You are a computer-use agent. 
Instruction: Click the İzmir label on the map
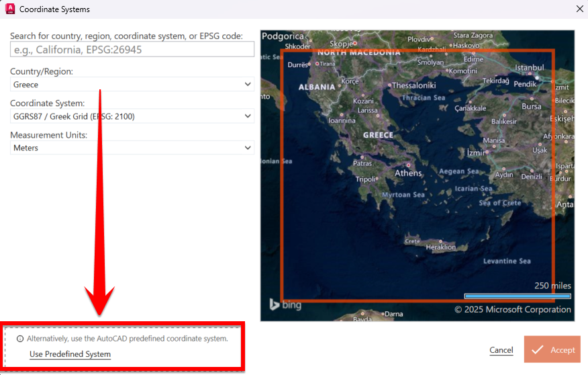[x=476, y=153]
